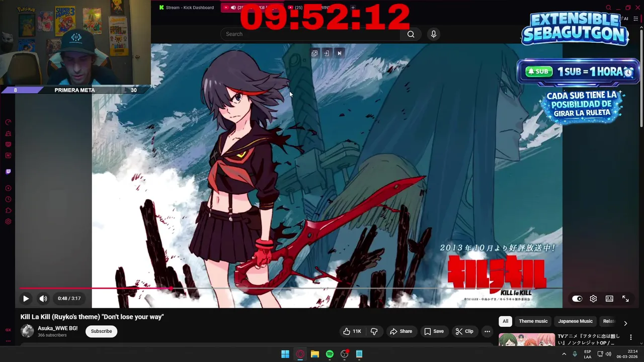Open the ESP LAA language indicator
The width and height of the screenshot is (644, 362).
coord(588,354)
